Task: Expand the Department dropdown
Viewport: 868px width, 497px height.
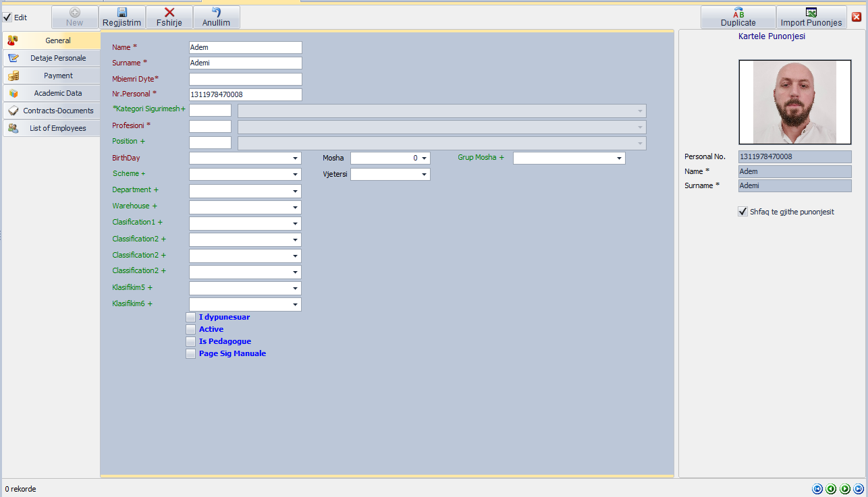Action: [x=296, y=191]
